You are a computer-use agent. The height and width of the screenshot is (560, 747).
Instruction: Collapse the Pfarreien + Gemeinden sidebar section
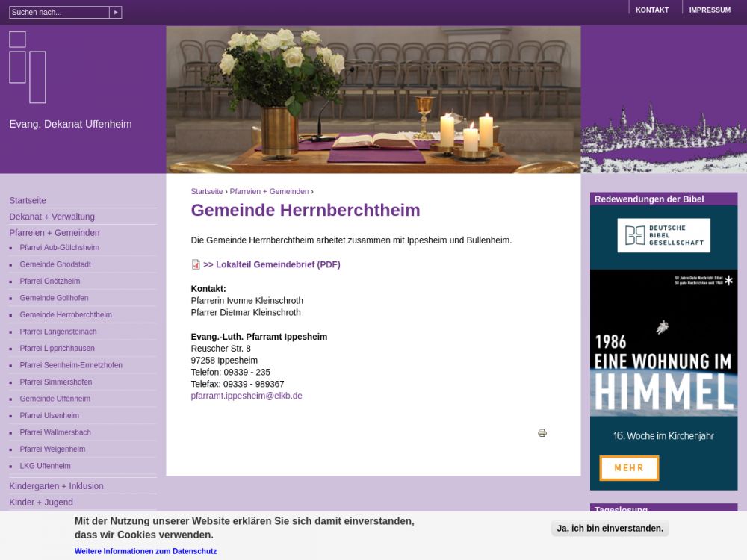pos(54,233)
